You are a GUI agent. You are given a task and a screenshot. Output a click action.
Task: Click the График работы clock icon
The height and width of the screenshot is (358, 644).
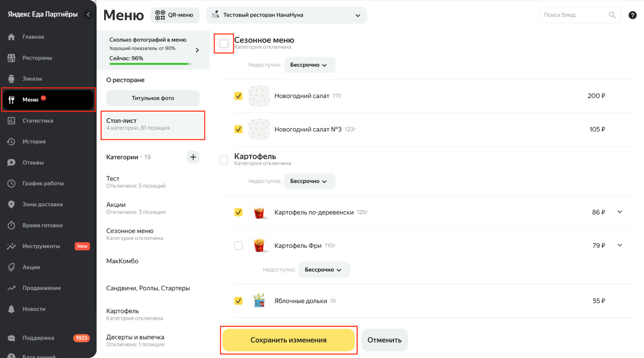click(x=11, y=183)
